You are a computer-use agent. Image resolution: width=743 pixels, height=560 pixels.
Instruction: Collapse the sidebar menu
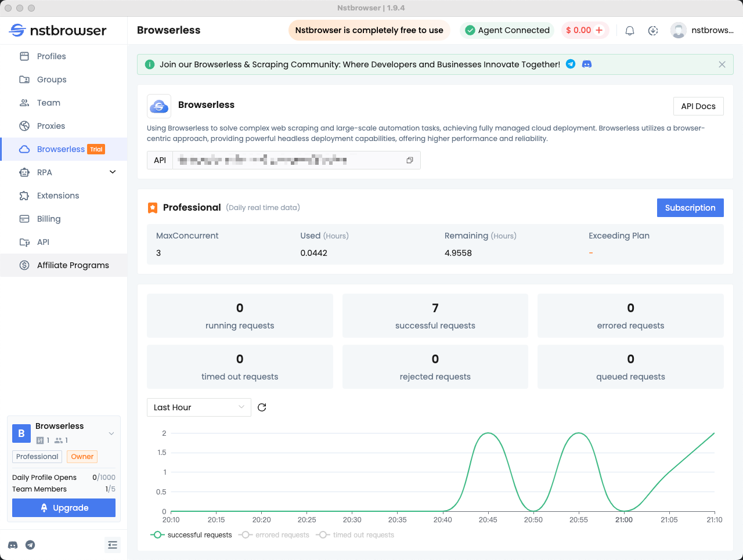113,545
